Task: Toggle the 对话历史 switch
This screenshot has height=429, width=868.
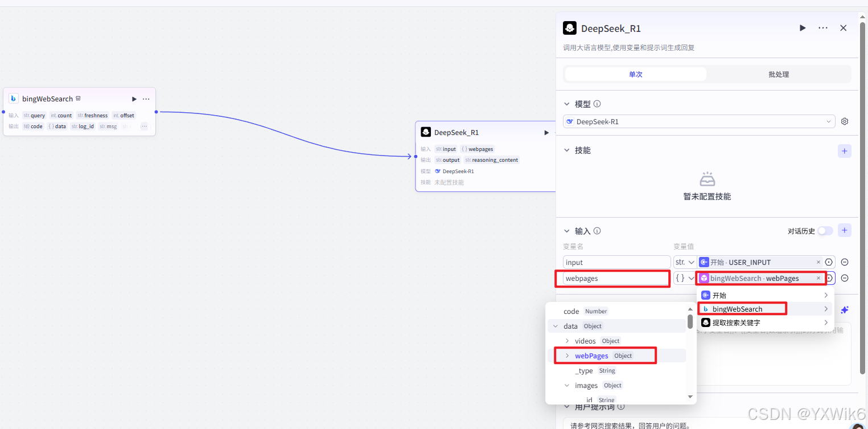Action: [x=825, y=231]
